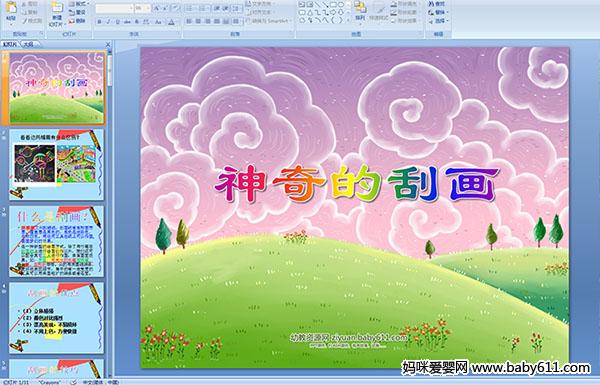
Task: Open the font size dropdown
Action: coord(148,8)
